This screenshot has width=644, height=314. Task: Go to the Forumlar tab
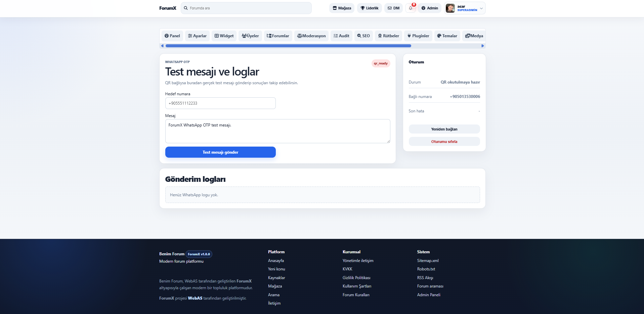[x=278, y=36]
